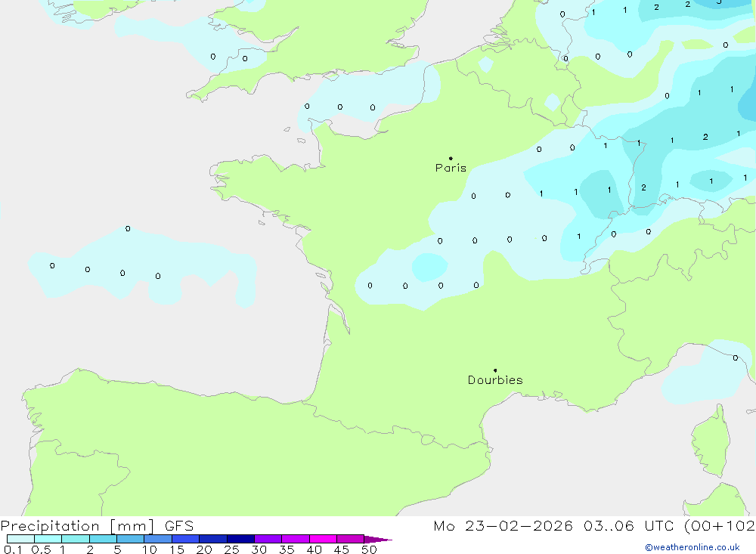
Task: Pick the 2–5 mm legend swatch
Action: click(x=103, y=539)
